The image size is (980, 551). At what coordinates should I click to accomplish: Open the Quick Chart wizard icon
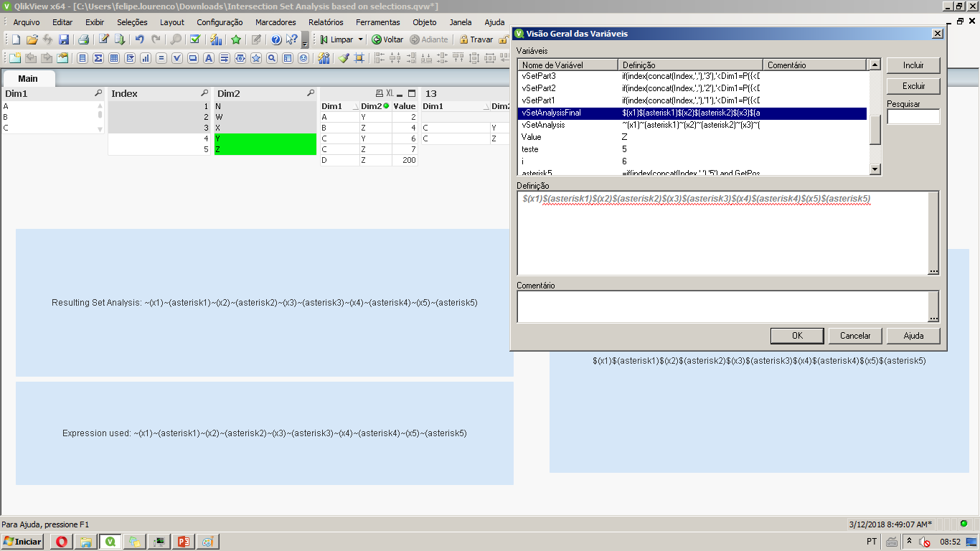point(216,39)
